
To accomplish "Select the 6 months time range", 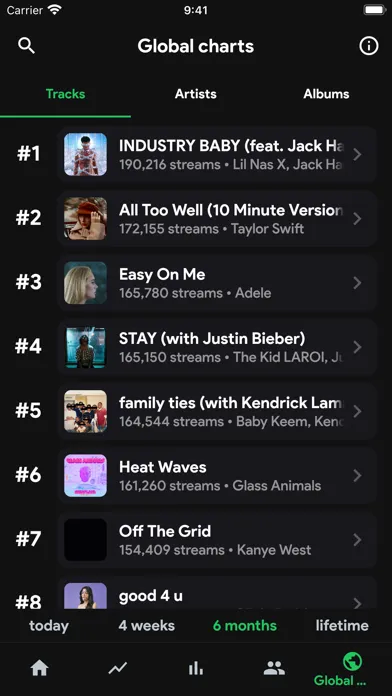I will [x=245, y=626].
